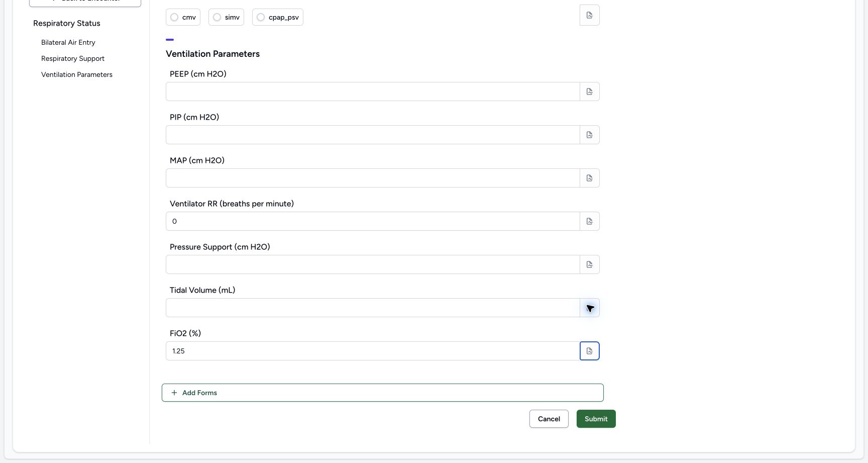Open Respiratory Status in sidebar
Viewport: 868px width, 463px height.
click(x=67, y=23)
